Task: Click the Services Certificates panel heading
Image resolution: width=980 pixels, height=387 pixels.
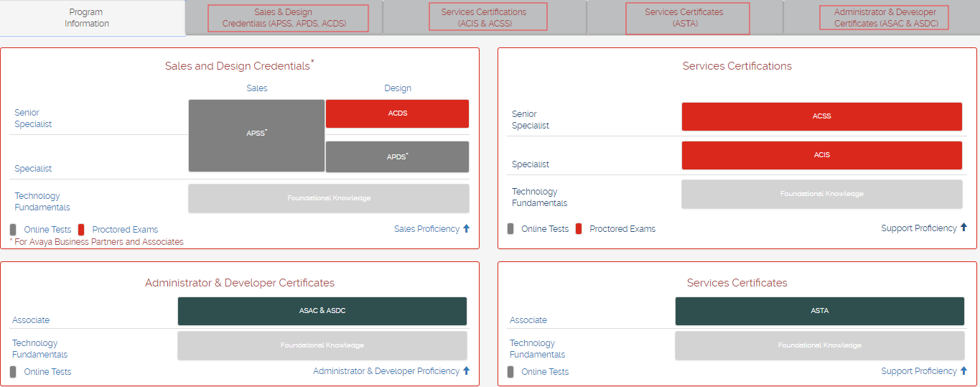Action: pyautogui.click(x=737, y=283)
